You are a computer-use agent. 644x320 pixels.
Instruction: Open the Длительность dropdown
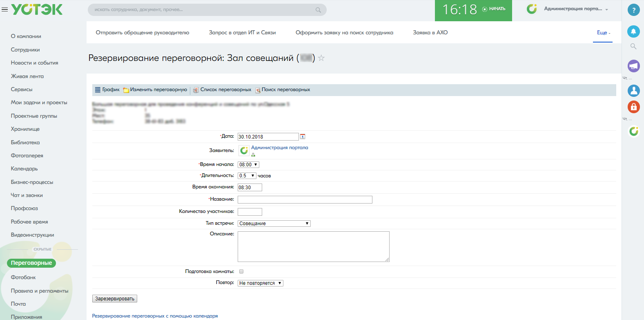[x=247, y=176]
